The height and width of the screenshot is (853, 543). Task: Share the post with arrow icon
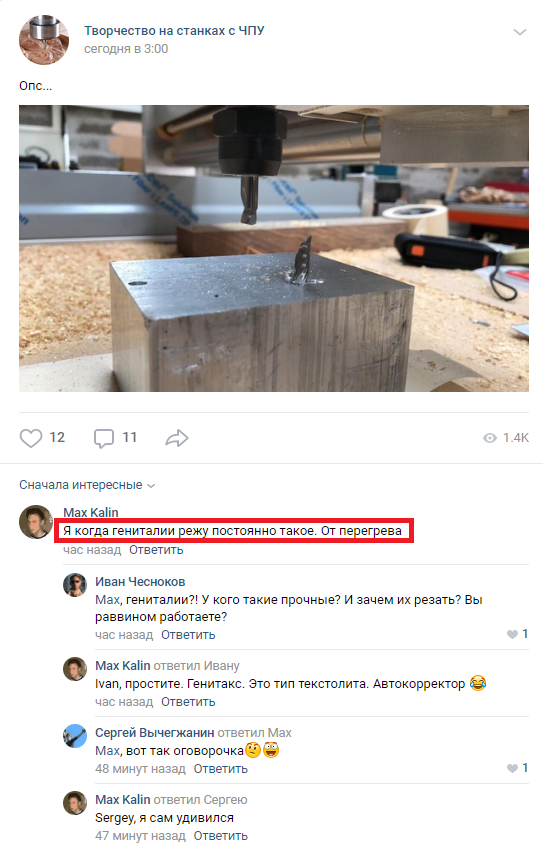click(x=177, y=438)
